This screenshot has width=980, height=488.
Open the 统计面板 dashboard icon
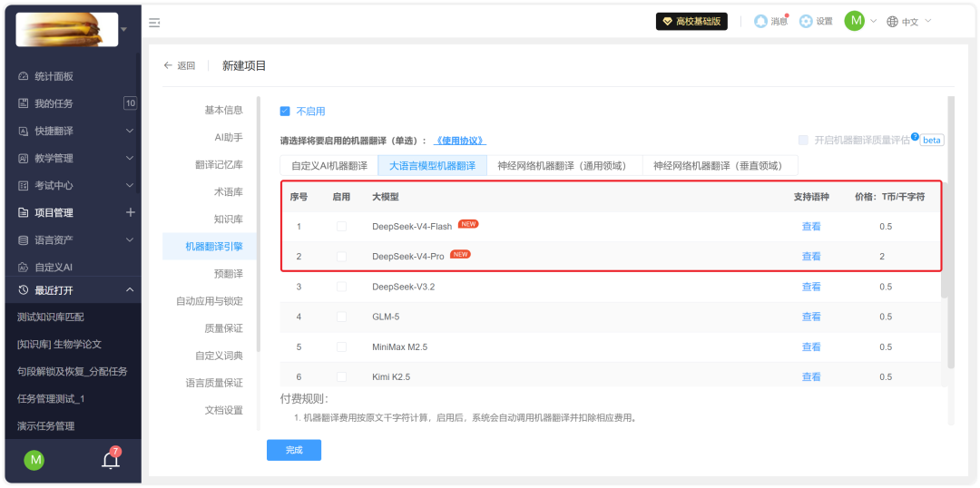(23, 76)
